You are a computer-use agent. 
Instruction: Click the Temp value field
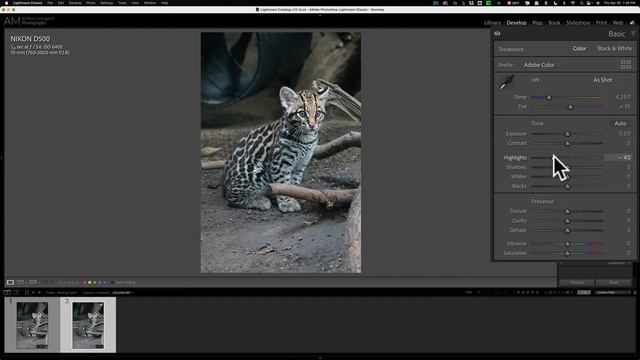click(x=622, y=97)
